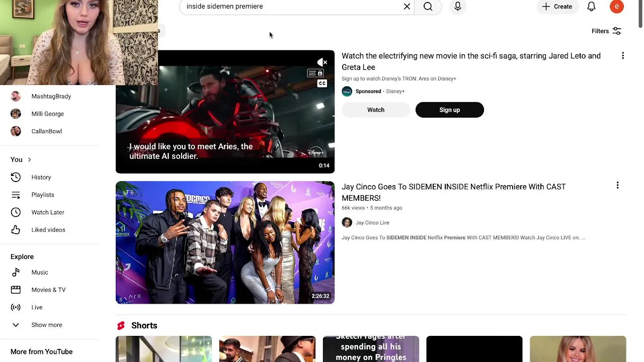Viewport: 644px width, 362px height.
Task: Click CallanBowl's channel avatar
Action: click(16, 131)
